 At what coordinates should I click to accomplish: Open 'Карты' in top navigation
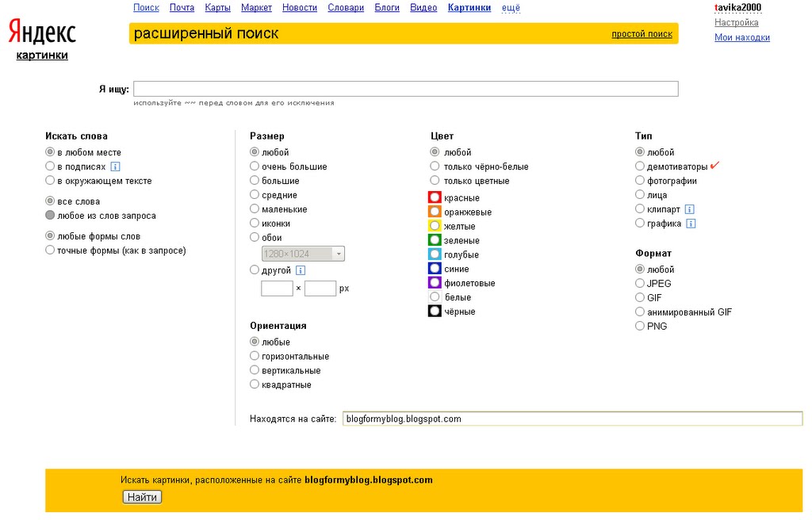[217, 8]
